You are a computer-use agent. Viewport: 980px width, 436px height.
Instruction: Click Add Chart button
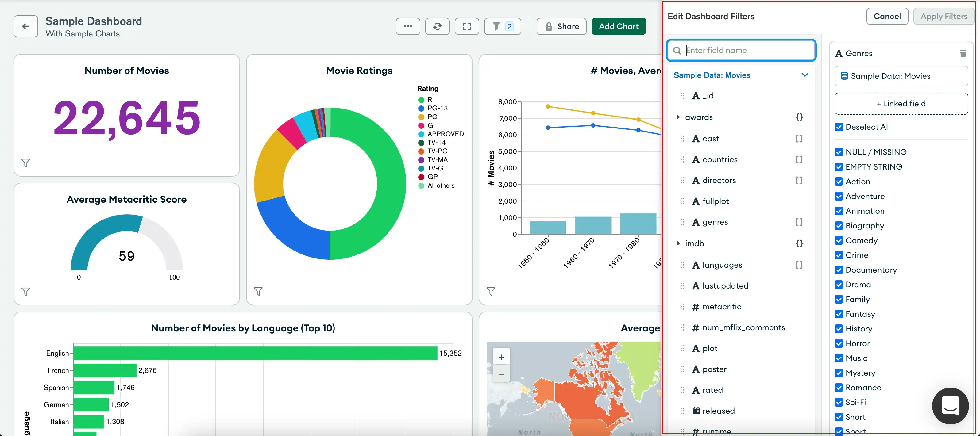pos(618,26)
